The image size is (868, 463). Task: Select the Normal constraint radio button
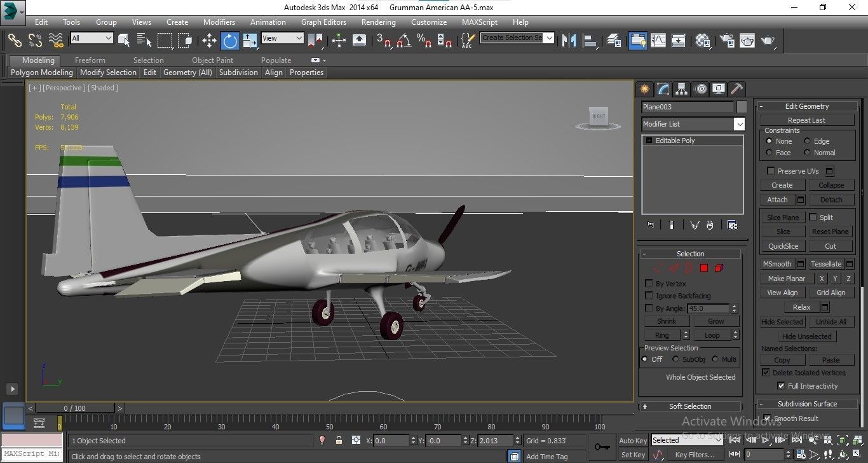tap(807, 153)
